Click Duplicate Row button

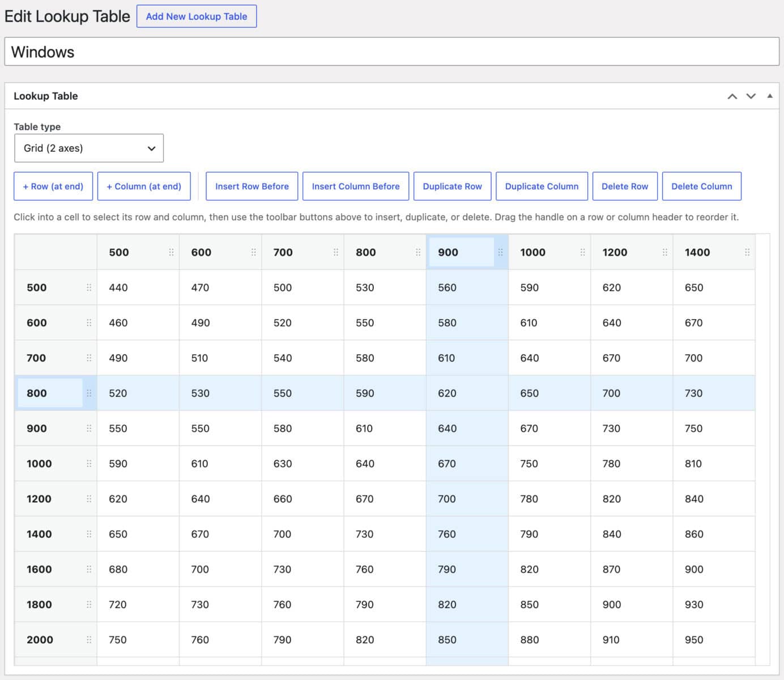[453, 186]
